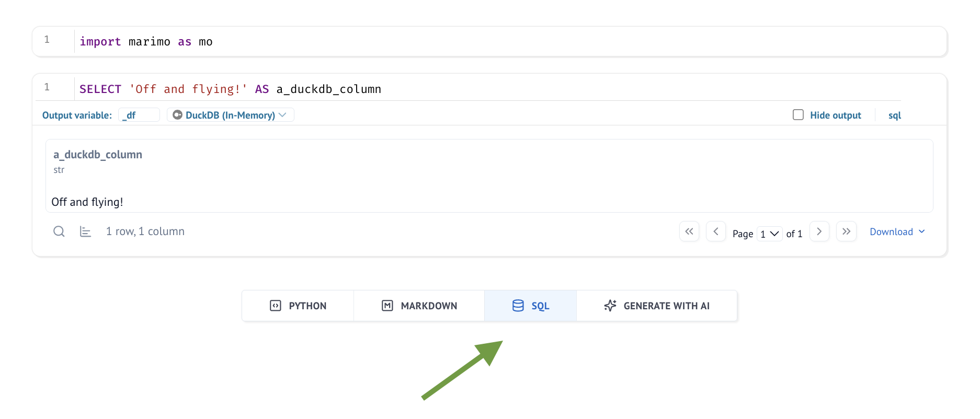
Task: Open the Download options menu
Action: (x=897, y=231)
